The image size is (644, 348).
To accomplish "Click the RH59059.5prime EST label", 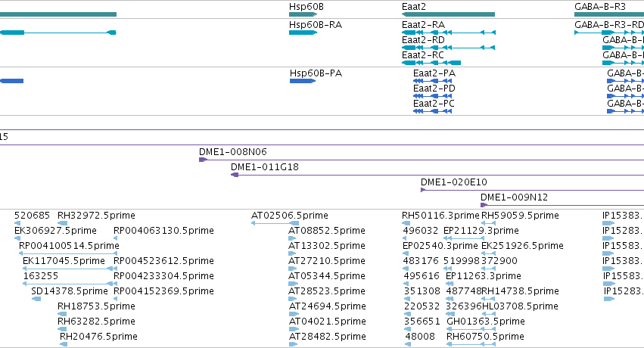I will (x=520, y=216).
